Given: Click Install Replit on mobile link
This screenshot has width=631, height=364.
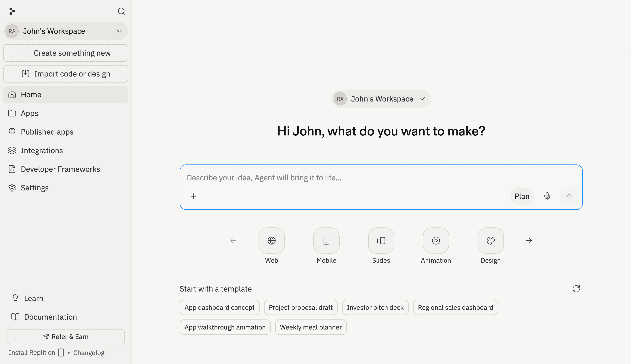Looking at the screenshot, I should coord(37,352).
